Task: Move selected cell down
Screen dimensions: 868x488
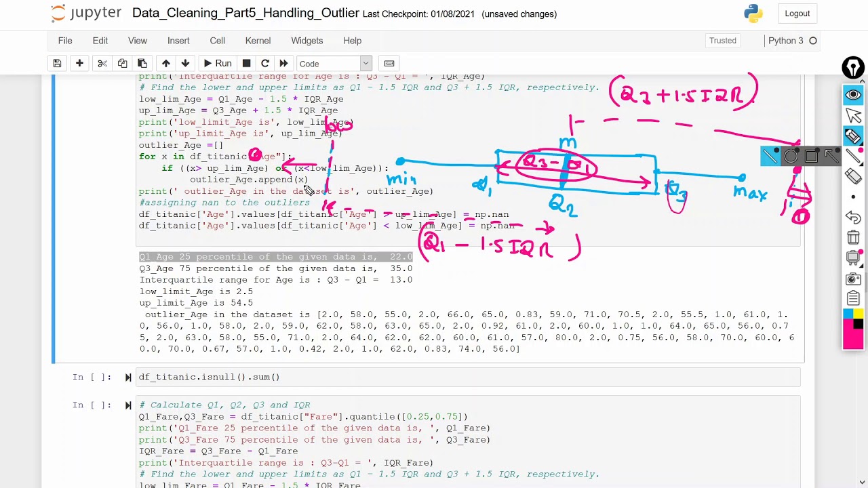Action: click(x=185, y=64)
